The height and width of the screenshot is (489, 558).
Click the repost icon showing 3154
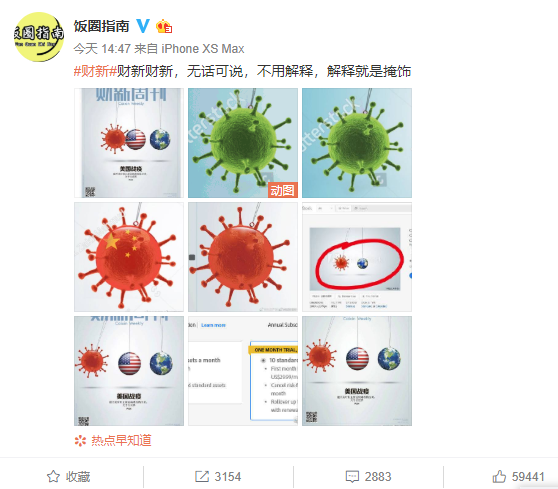(202, 477)
